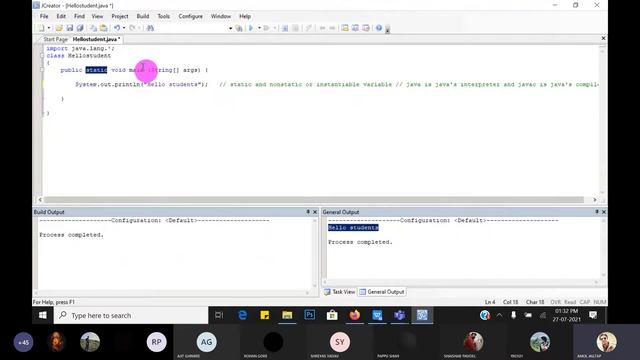Open the View menu
Image resolution: width=640 pixels, height=360 pixels.
click(x=97, y=16)
